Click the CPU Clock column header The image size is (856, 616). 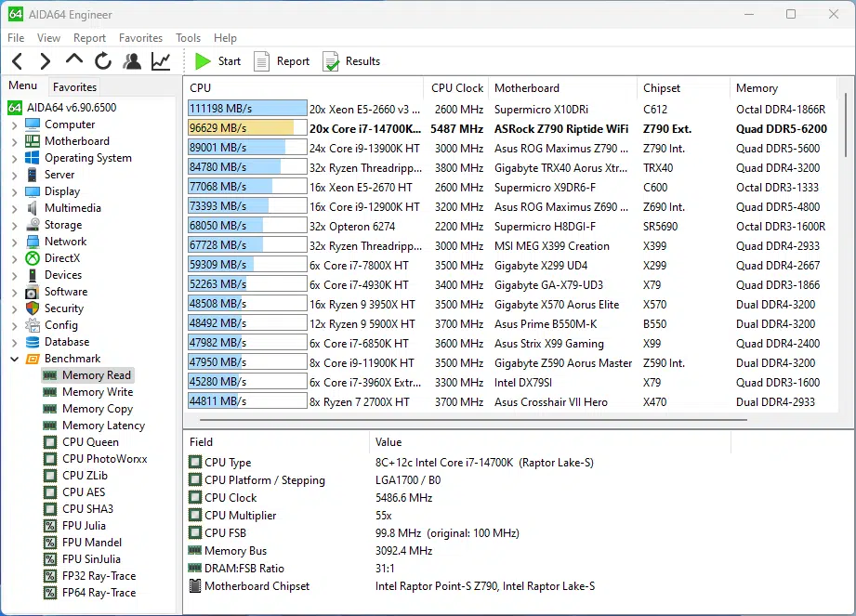pos(456,88)
